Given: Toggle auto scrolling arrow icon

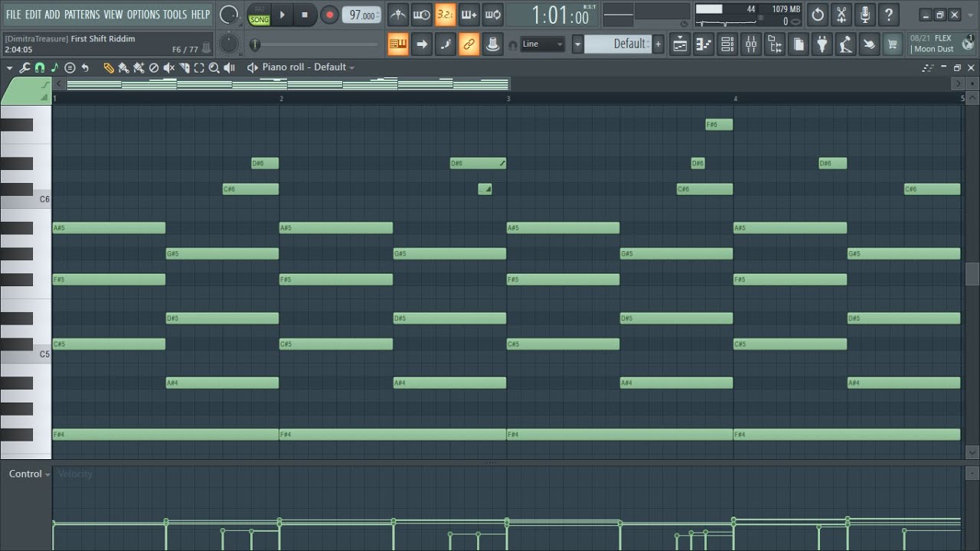Looking at the screenshot, I should 421,44.
